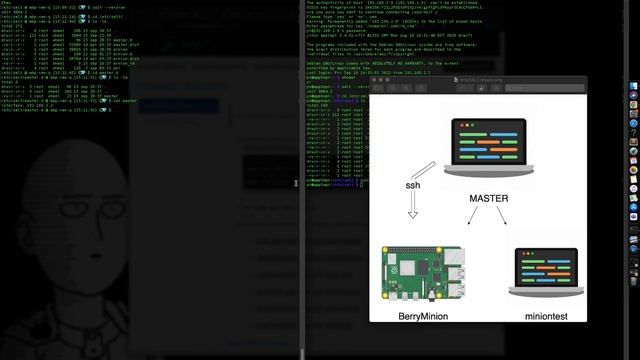Click the master laptop image in diagram

pyautogui.click(x=489, y=147)
